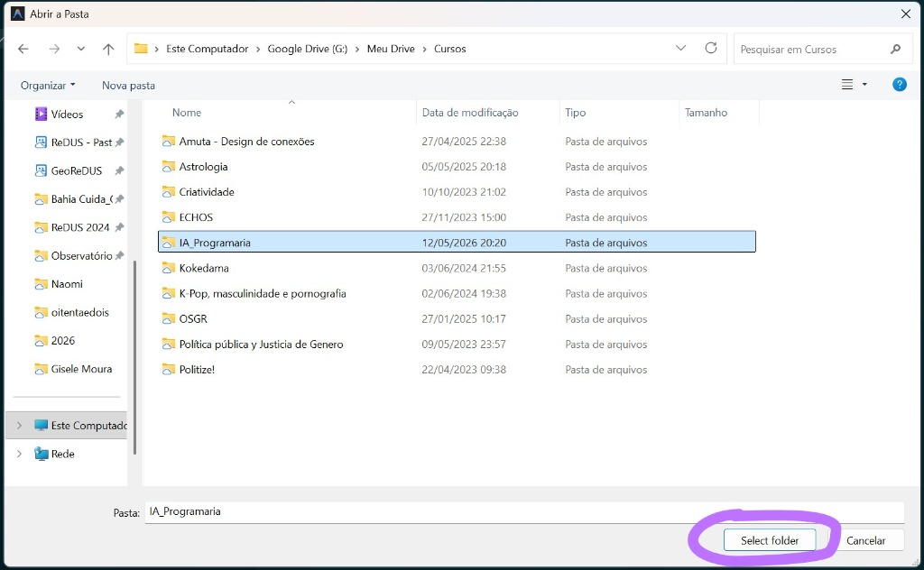The image size is (924, 570).
Task: Expand the Este Computador tree node
Action: (19, 425)
